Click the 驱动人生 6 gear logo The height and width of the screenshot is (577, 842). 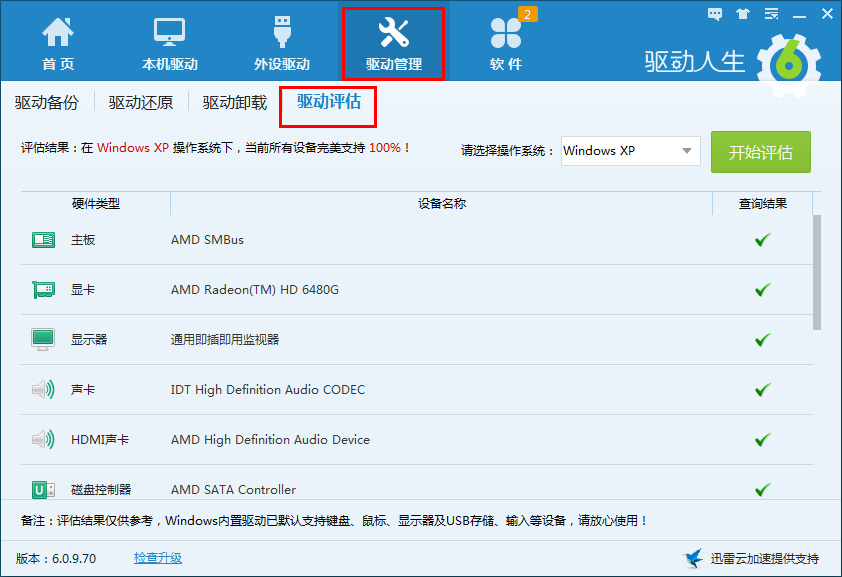click(x=789, y=65)
